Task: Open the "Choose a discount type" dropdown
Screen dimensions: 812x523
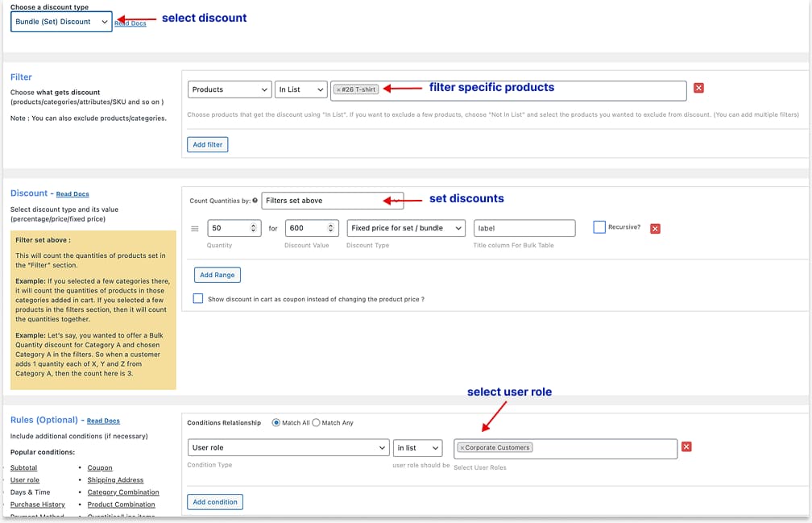Action: tap(59, 23)
